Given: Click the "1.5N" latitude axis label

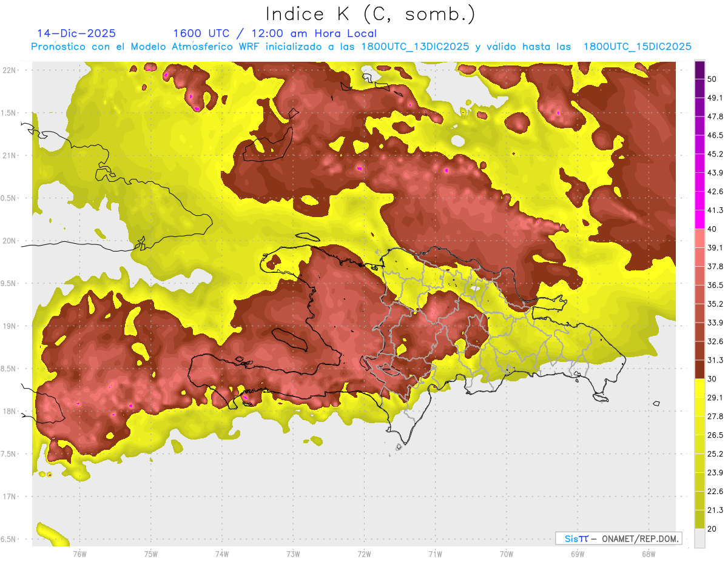Looking at the screenshot, I should pyautogui.click(x=9, y=113).
